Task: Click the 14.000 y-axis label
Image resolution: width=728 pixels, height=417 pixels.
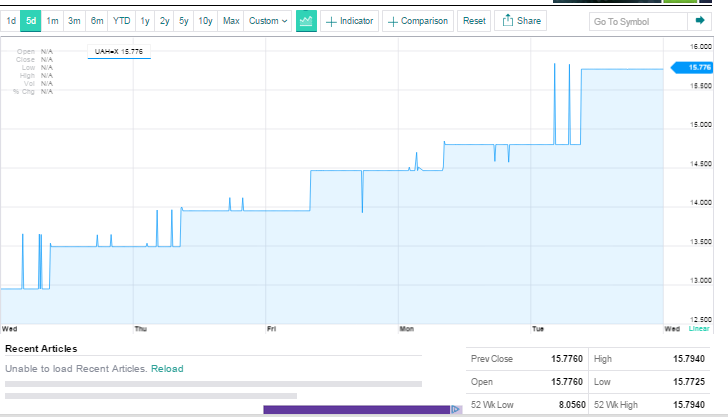Action: [x=701, y=202]
